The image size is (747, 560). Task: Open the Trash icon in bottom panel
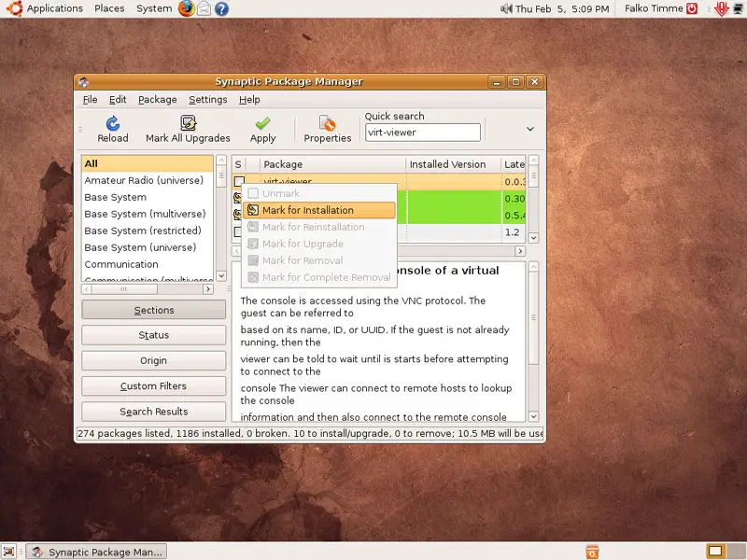[592, 552]
